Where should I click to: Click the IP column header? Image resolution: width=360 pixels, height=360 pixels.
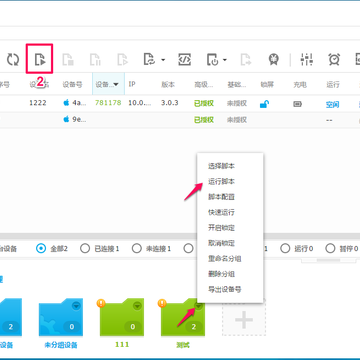point(132,84)
